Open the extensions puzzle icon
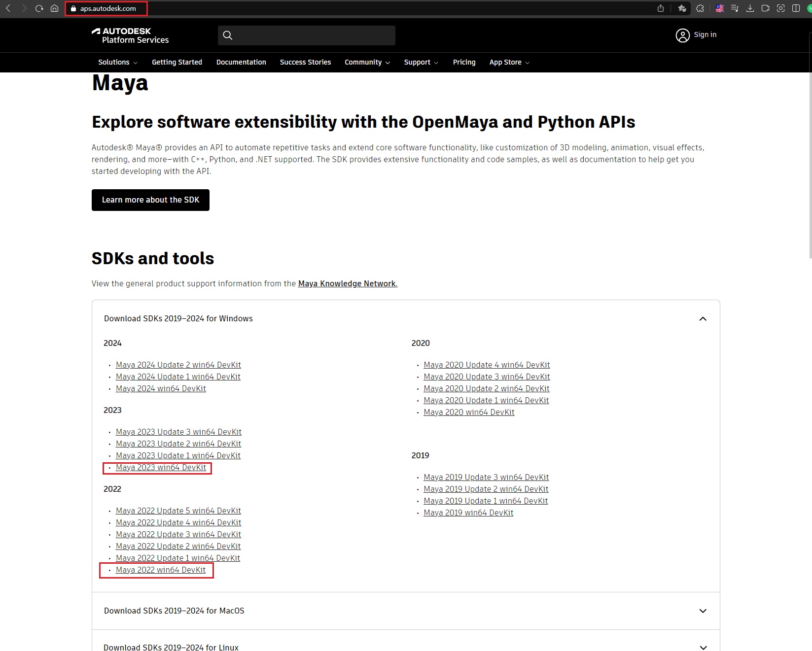 click(x=700, y=8)
